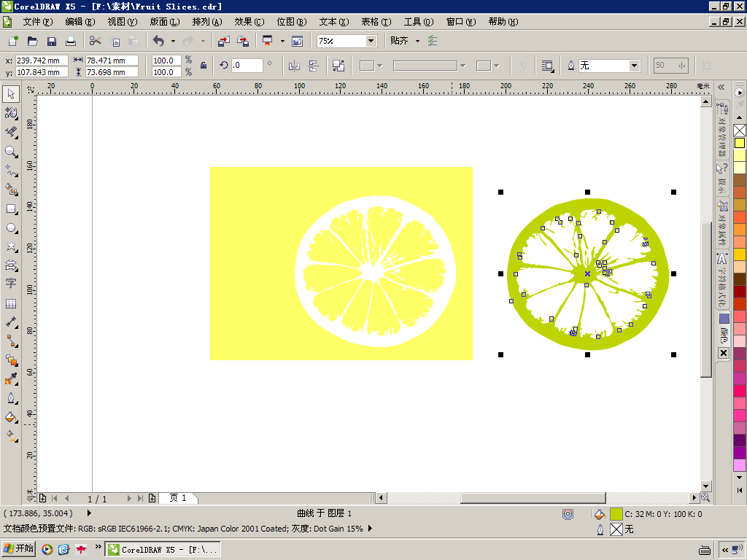Select the Basic Shapes tool
This screenshot has width=747, height=560.
coord(10,265)
